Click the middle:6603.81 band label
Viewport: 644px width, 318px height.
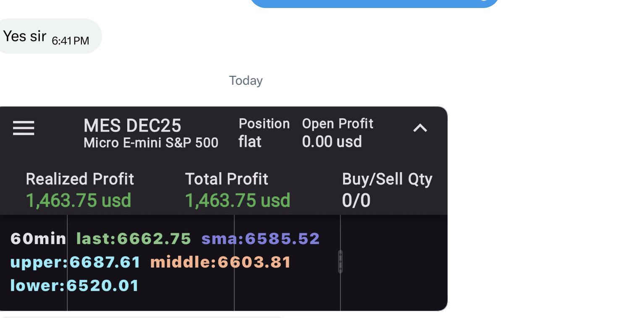[x=220, y=262]
